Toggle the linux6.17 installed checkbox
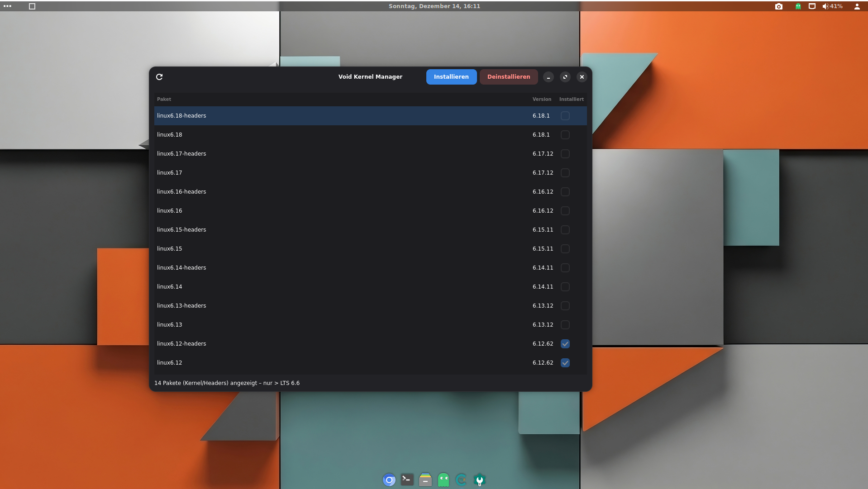The image size is (868, 489). click(x=565, y=173)
